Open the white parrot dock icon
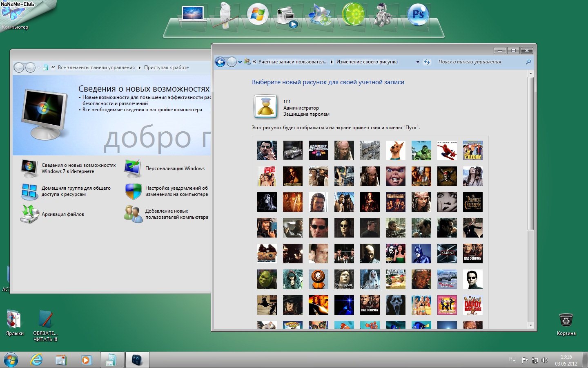The image size is (588, 368). click(x=226, y=16)
